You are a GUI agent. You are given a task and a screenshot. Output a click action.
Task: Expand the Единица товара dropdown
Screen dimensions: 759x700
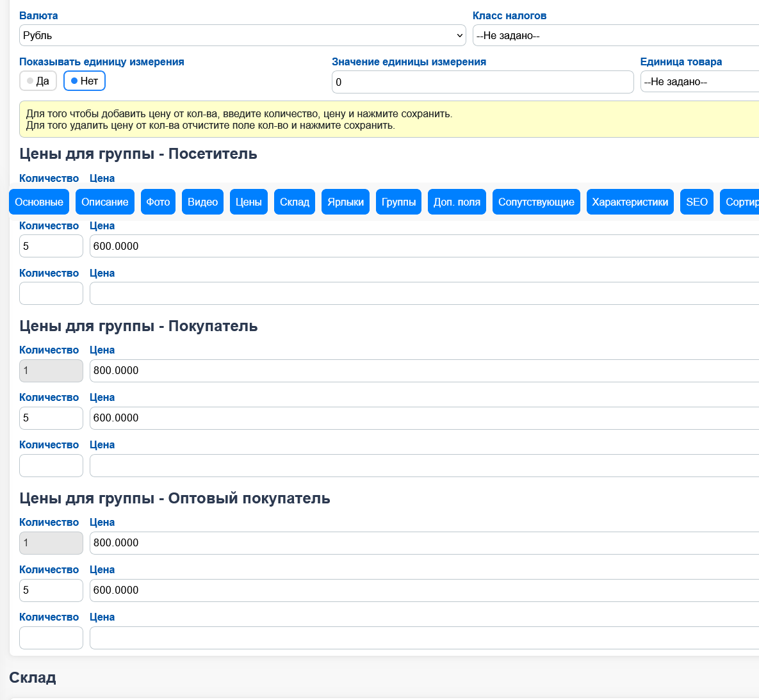click(698, 82)
